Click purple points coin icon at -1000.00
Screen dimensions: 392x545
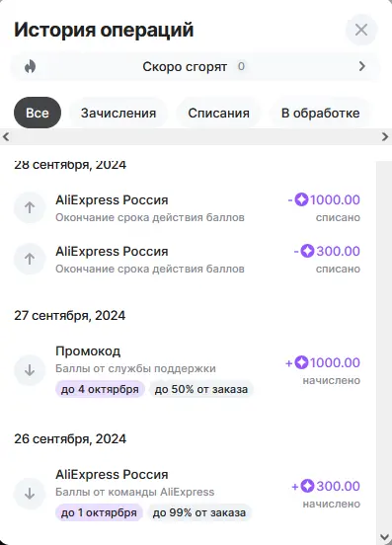tap(301, 199)
